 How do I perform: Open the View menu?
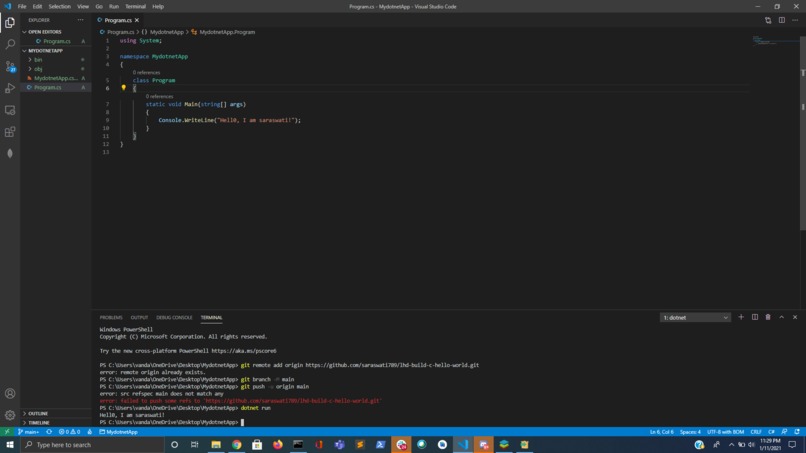(x=83, y=7)
